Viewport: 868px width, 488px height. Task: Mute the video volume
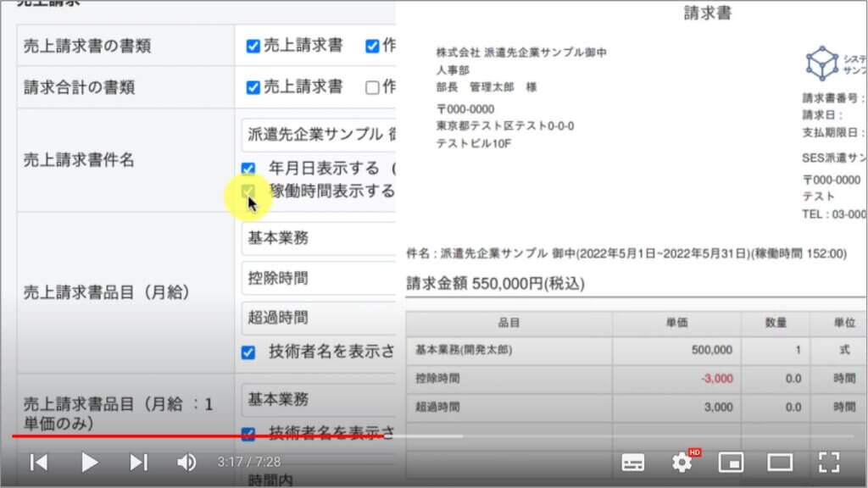coord(186,462)
